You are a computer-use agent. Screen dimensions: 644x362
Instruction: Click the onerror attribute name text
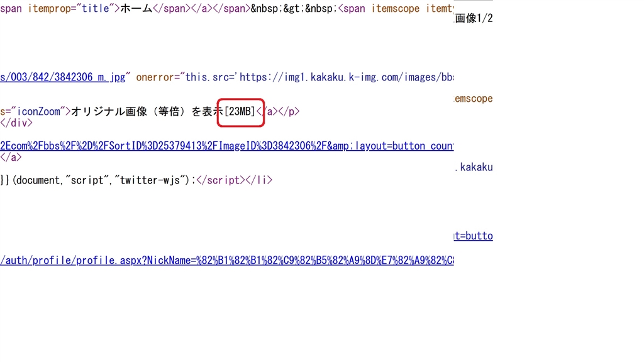click(155, 77)
